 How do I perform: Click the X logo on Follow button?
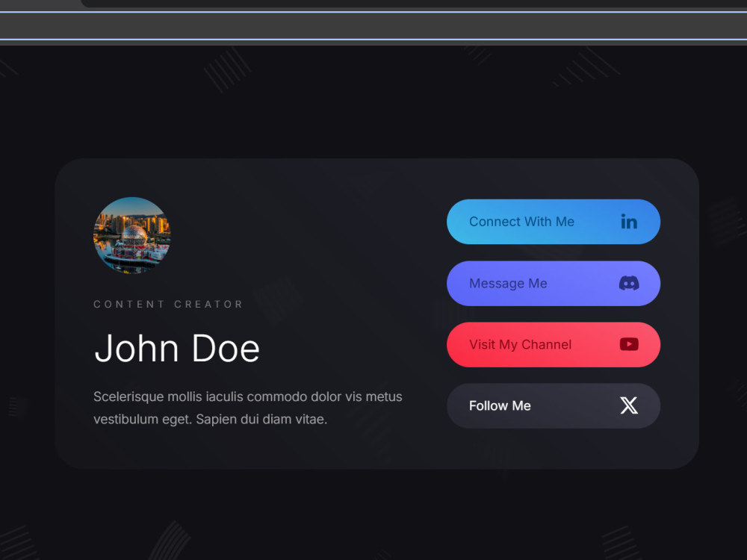coord(629,405)
